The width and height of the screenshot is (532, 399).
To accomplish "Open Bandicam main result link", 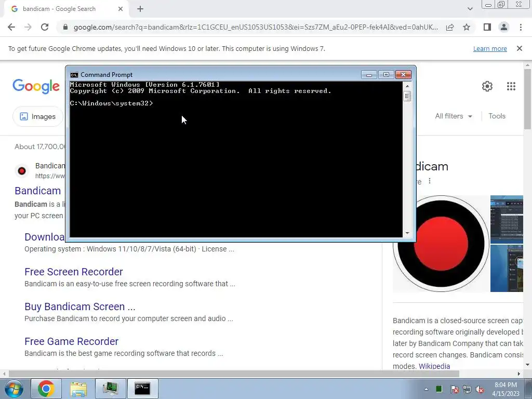I will (37, 191).
